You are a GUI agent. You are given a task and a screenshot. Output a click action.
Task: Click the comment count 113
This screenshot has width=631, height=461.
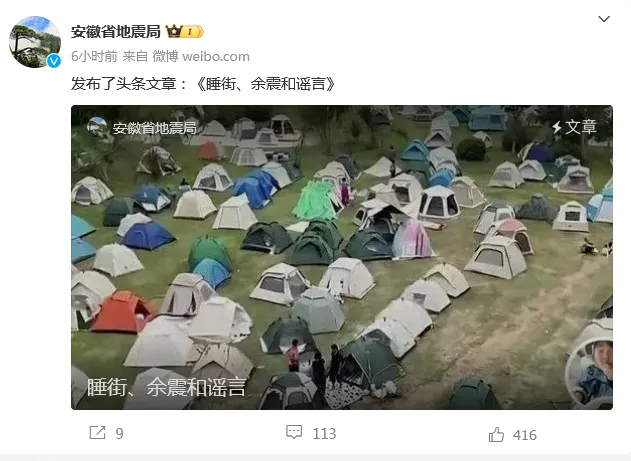(324, 434)
